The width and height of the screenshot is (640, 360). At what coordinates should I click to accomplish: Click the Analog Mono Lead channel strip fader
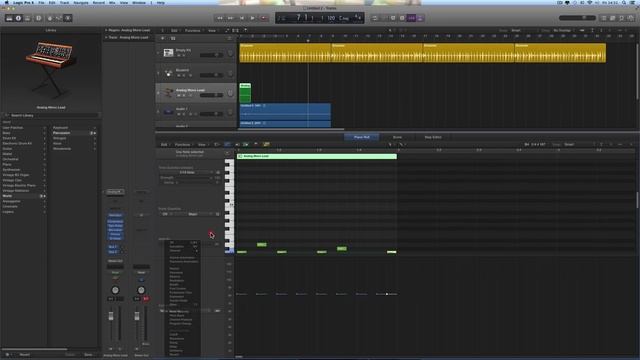[x=111, y=316]
